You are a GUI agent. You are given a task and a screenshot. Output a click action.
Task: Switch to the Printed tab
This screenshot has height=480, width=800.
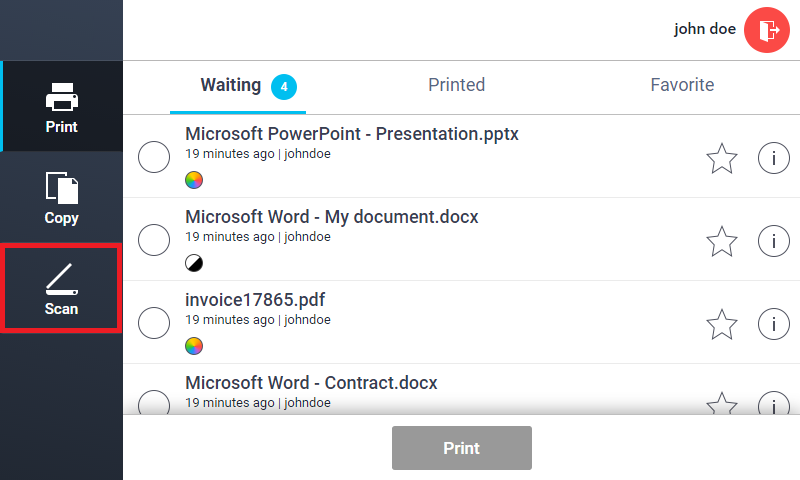[456, 85]
